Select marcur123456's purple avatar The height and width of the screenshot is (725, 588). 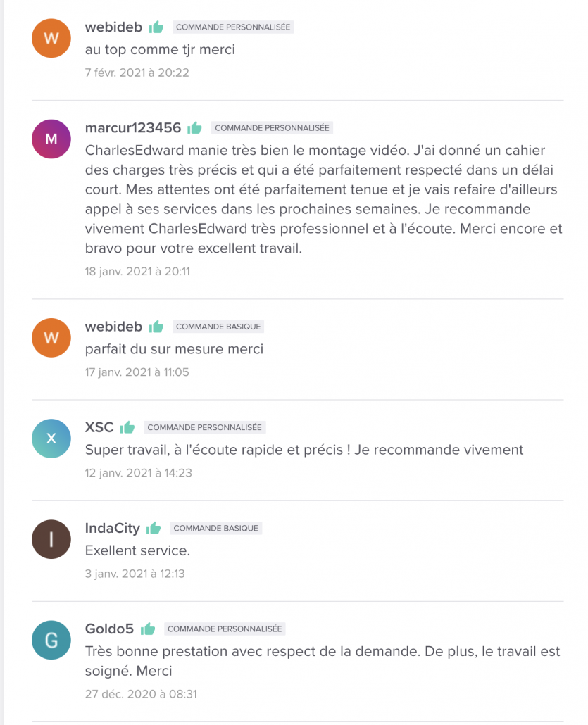point(51,139)
